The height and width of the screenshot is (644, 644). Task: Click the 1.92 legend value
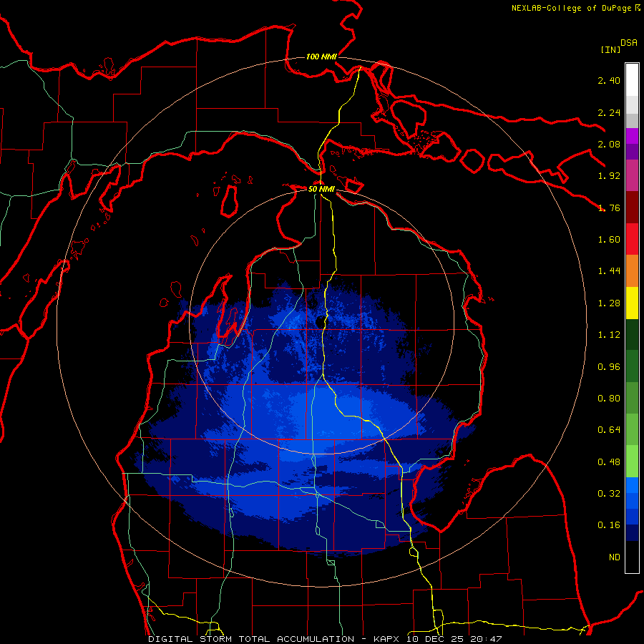coord(609,176)
